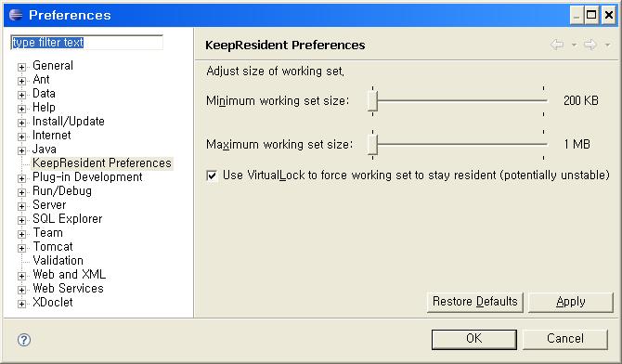Open the SQL Explorer preferences page
The width and height of the screenshot is (622, 364).
click(x=68, y=219)
